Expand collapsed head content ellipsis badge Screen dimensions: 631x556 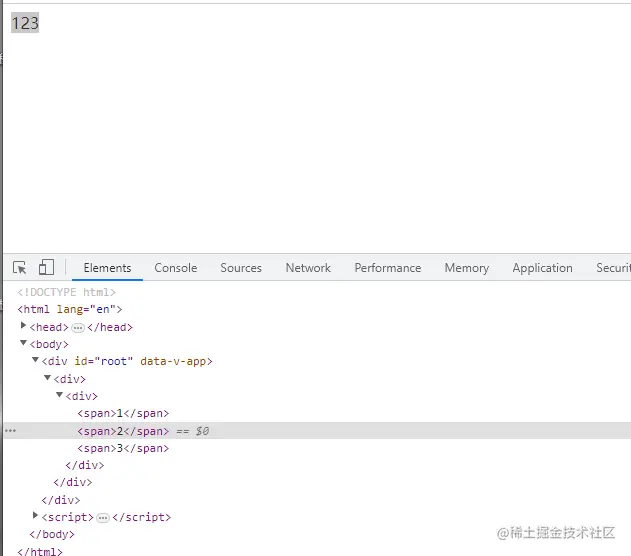[x=78, y=328]
